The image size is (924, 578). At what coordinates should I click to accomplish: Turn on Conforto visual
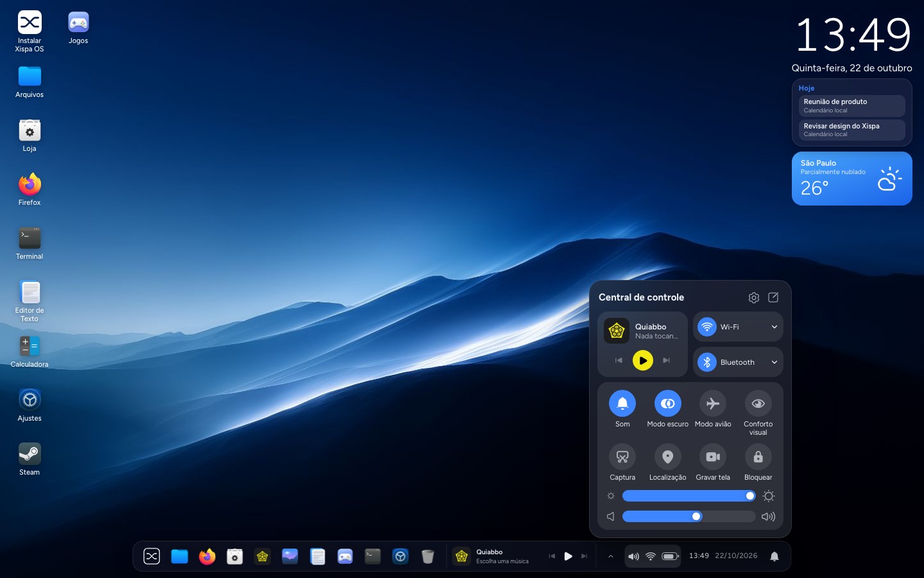tap(758, 403)
